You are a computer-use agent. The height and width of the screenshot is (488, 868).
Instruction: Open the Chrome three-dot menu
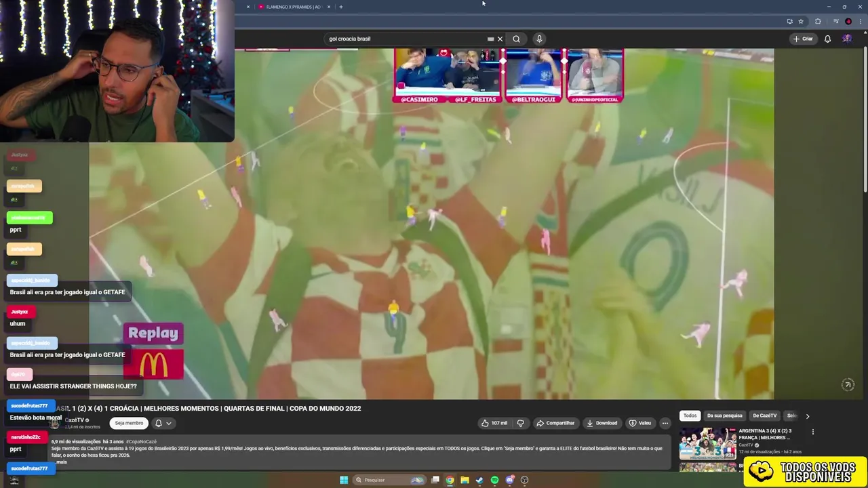coord(860,21)
